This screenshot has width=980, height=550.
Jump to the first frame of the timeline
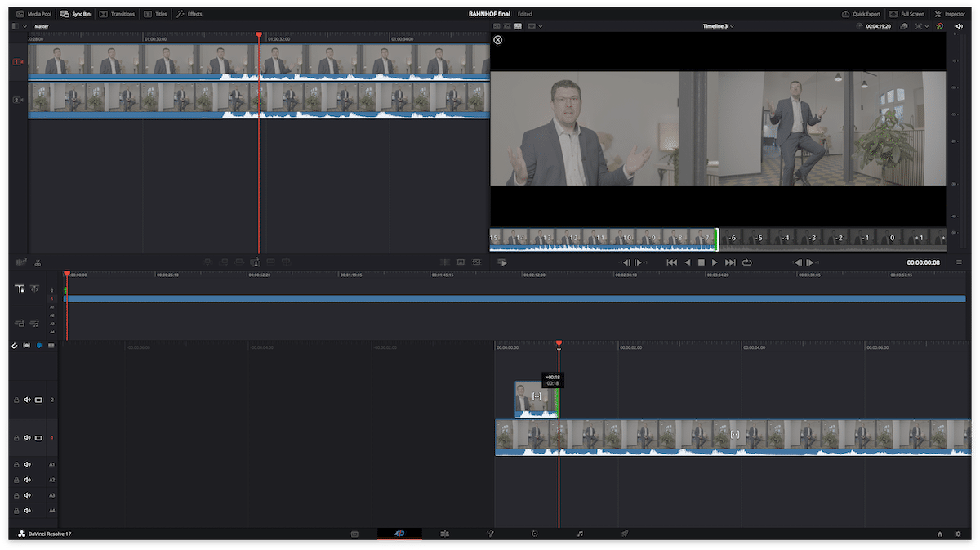[x=671, y=262]
